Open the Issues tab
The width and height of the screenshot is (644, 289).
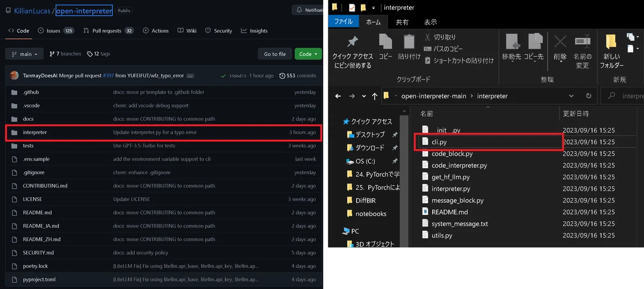coord(56,31)
